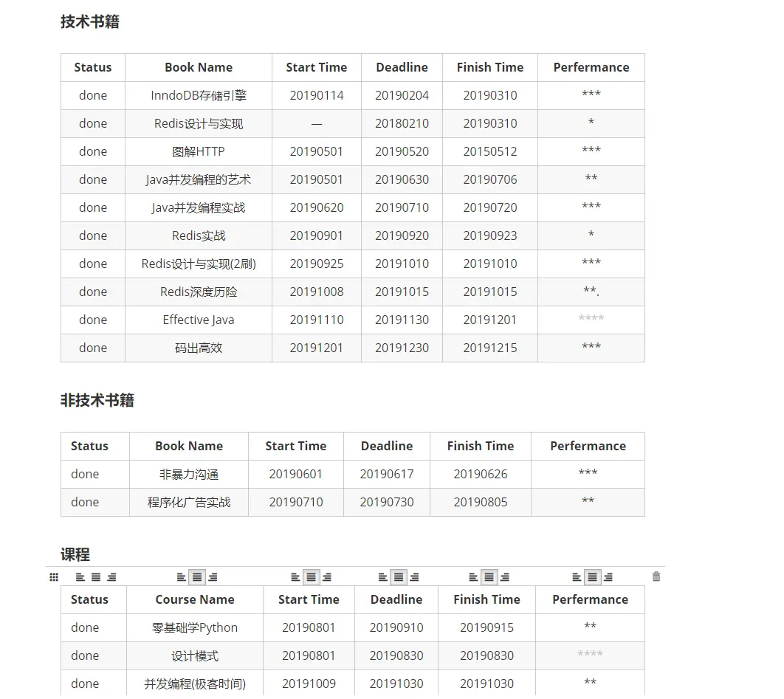Center-align the Finish Time column in 课程 table
The image size is (784, 699).
tap(489, 577)
